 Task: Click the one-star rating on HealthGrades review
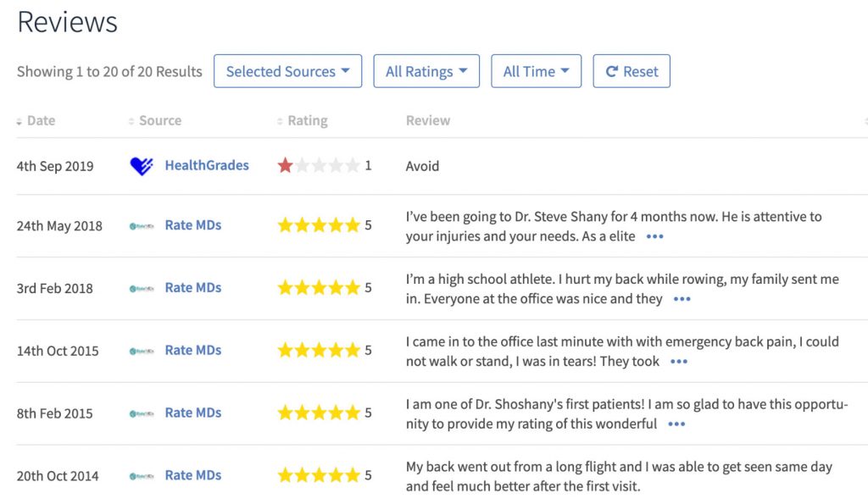point(285,166)
